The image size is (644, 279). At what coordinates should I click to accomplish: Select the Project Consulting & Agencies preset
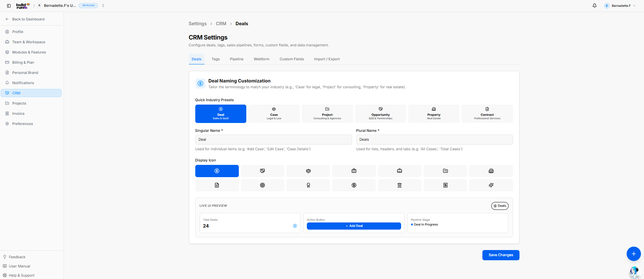(327, 114)
